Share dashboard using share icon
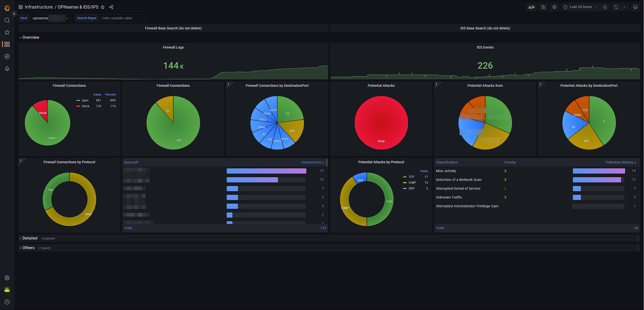The image size is (644, 310). [111, 7]
